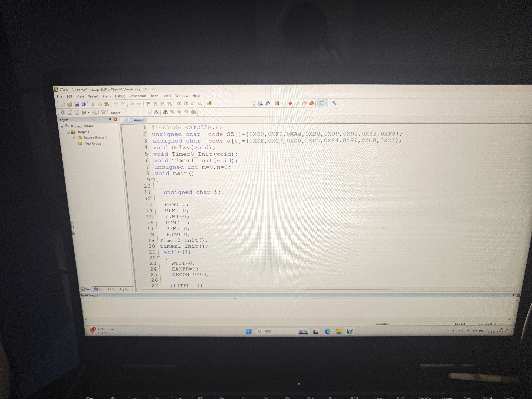The image size is (532, 399).
Task: Select New Group in project tree
Action: tap(93, 144)
